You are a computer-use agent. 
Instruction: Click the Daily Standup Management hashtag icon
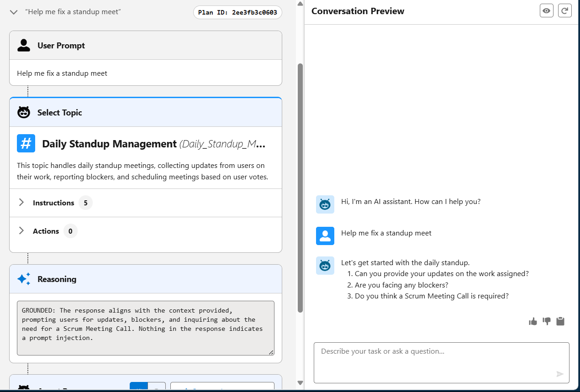click(x=26, y=143)
